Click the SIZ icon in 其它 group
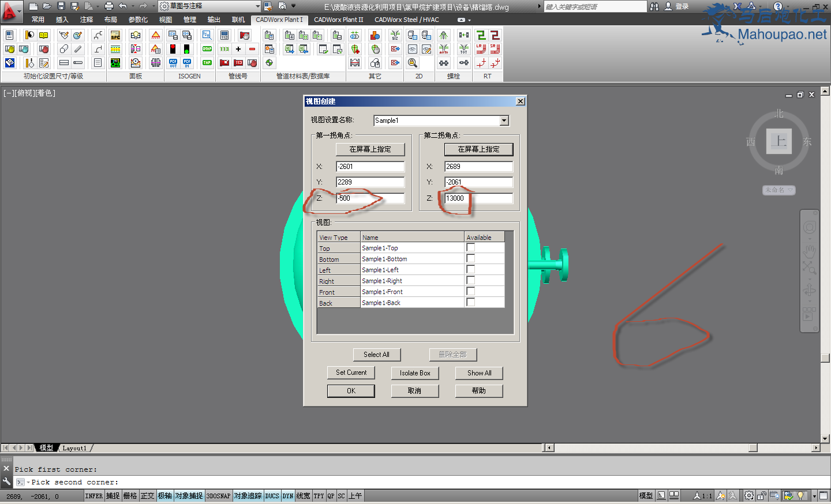This screenshot has width=831, height=504. pos(395,35)
